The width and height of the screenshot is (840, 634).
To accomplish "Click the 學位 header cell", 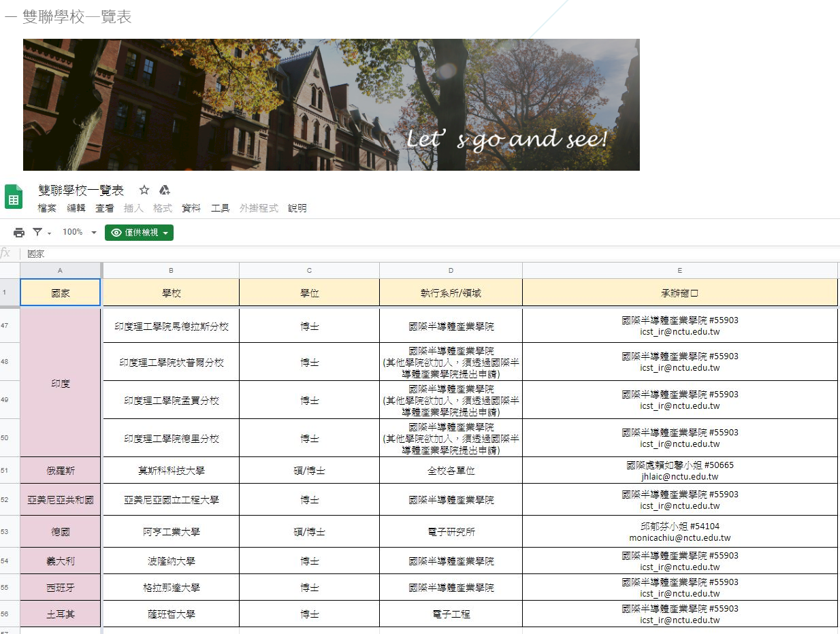I will tap(310, 293).
